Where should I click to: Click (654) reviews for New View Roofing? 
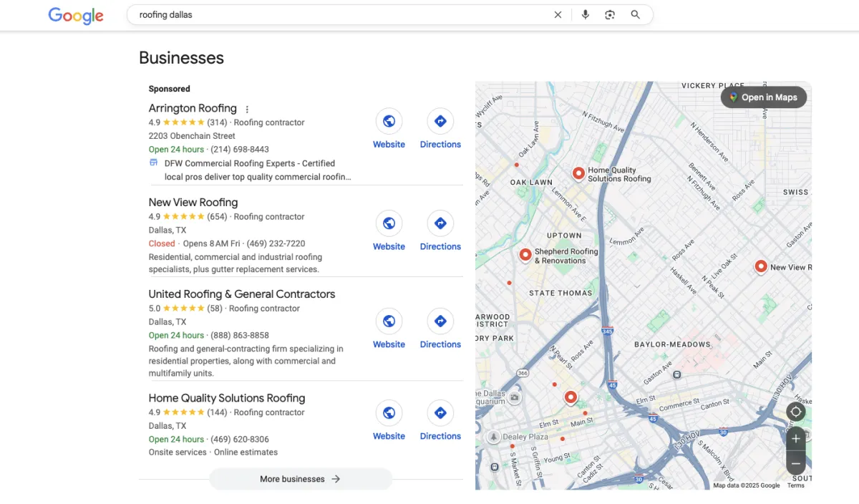coord(217,217)
